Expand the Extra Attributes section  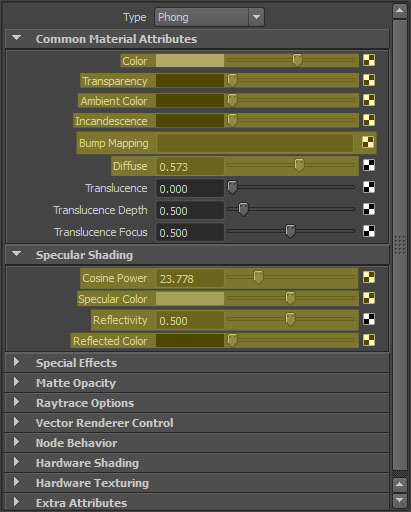(16, 502)
